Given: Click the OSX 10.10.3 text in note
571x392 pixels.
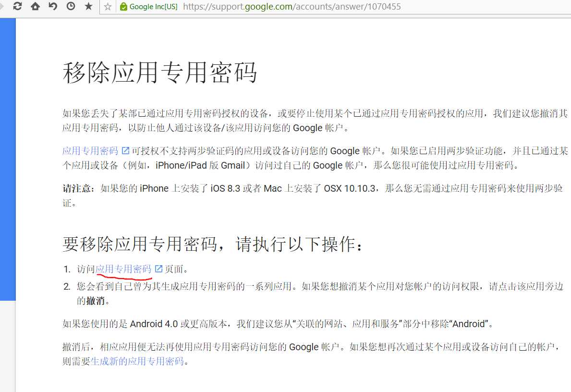Looking at the screenshot, I should click(x=349, y=188).
